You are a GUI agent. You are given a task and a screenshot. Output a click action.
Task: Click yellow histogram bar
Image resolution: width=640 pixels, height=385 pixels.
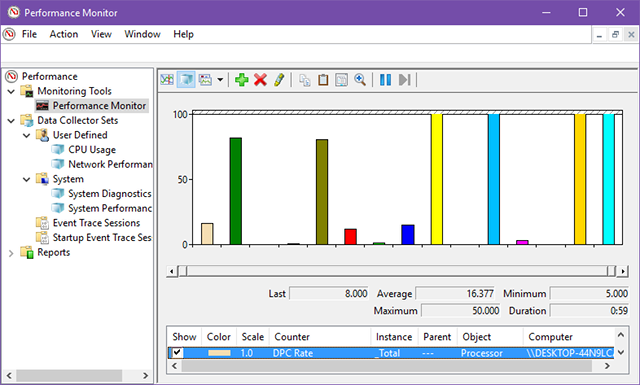pyautogui.click(x=437, y=179)
